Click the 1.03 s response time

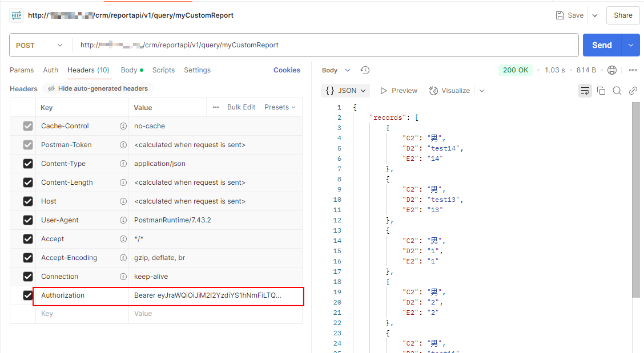(555, 70)
